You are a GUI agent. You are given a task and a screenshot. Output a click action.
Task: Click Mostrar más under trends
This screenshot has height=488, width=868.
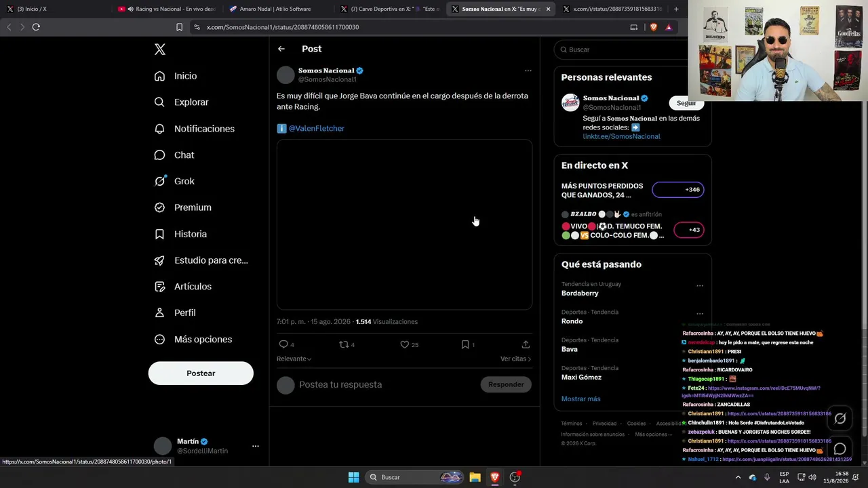point(580,399)
